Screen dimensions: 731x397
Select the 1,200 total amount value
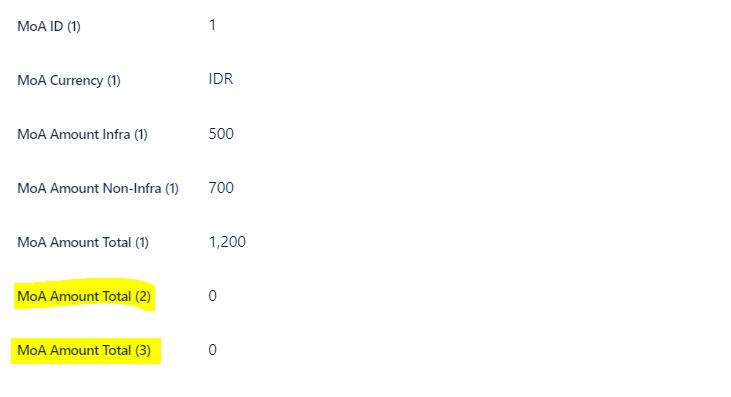[x=227, y=242]
